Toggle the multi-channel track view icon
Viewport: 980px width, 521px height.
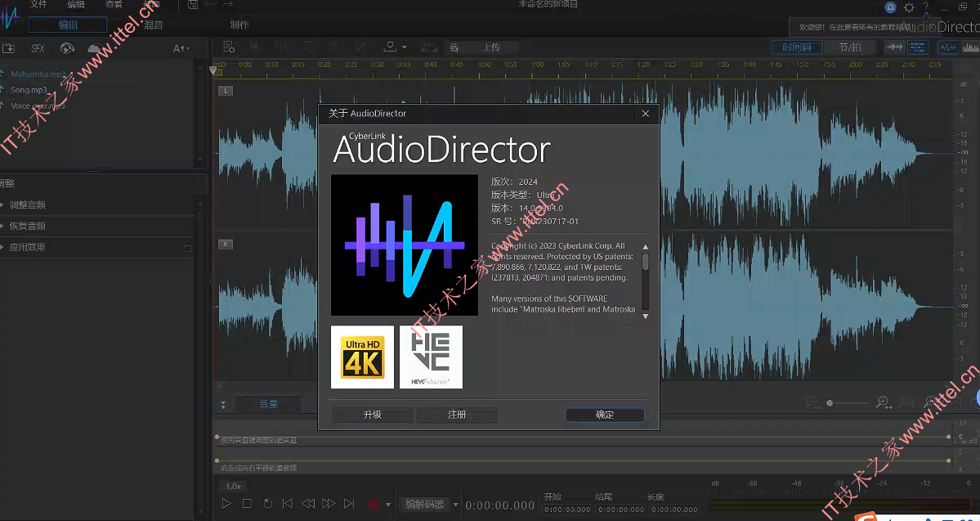point(918,47)
